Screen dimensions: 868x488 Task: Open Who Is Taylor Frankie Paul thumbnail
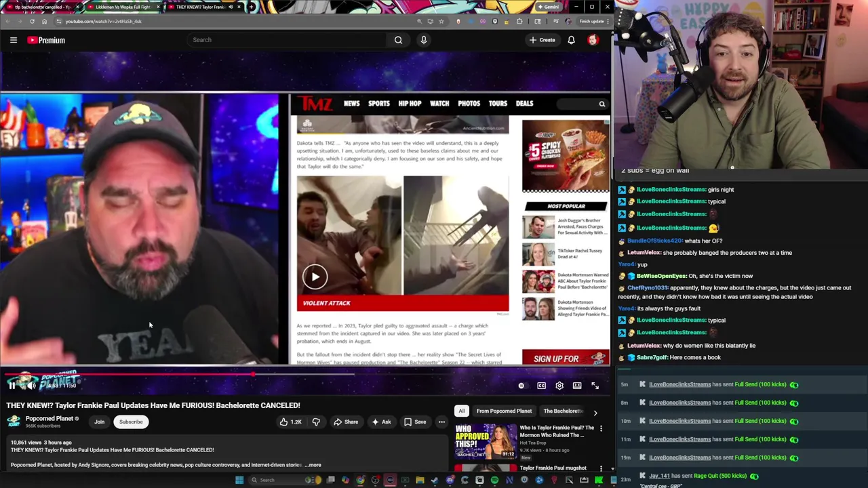(485, 441)
